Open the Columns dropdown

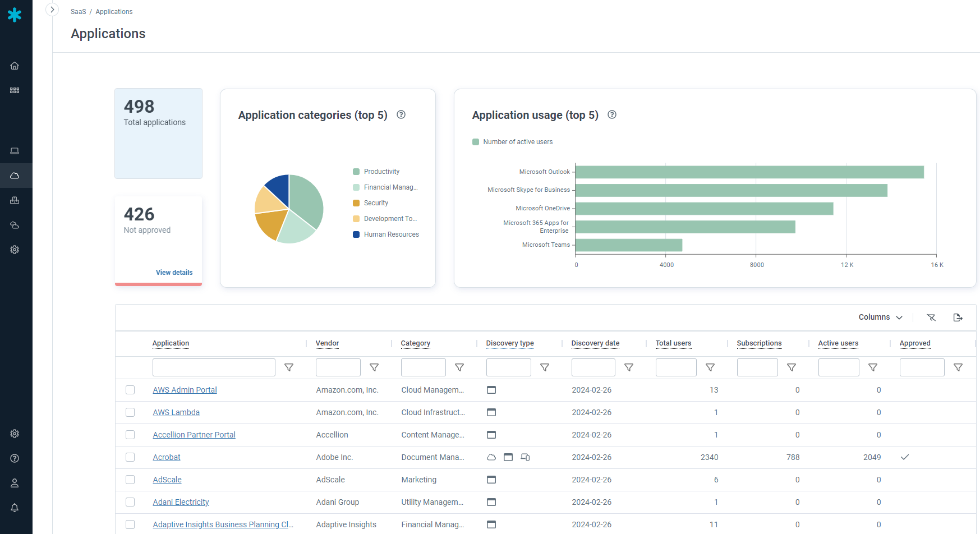click(x=880, y=317)
